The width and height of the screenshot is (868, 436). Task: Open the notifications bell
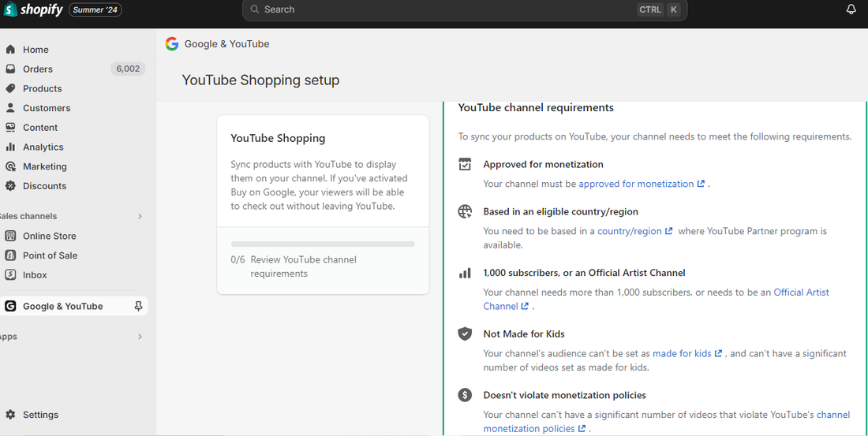point(851,9)
